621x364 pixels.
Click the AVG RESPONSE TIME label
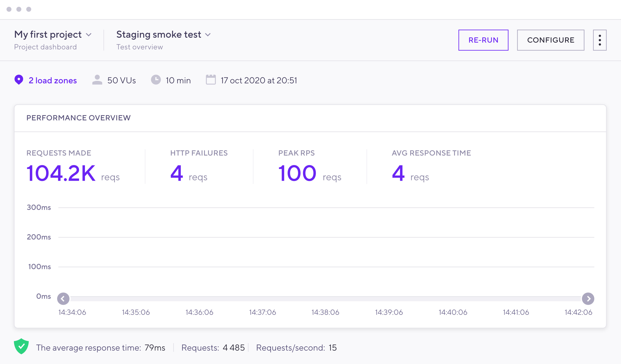(431, 153)
